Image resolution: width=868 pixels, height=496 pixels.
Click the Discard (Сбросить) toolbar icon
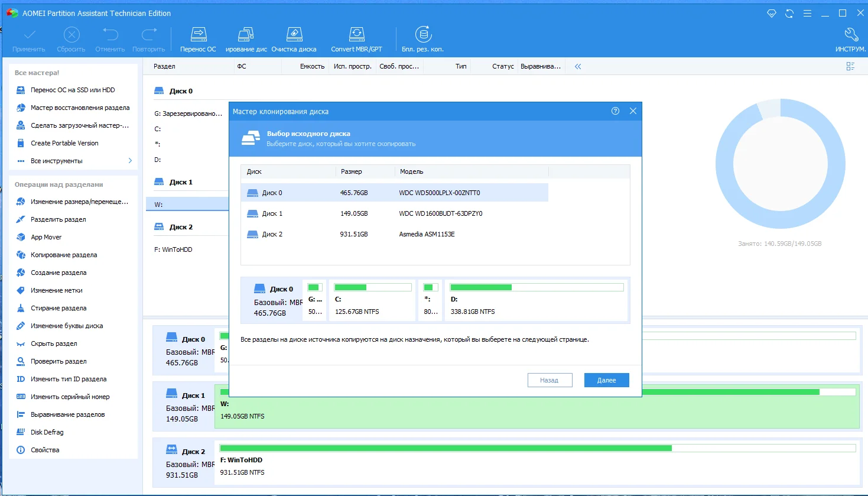click(71, 35)
